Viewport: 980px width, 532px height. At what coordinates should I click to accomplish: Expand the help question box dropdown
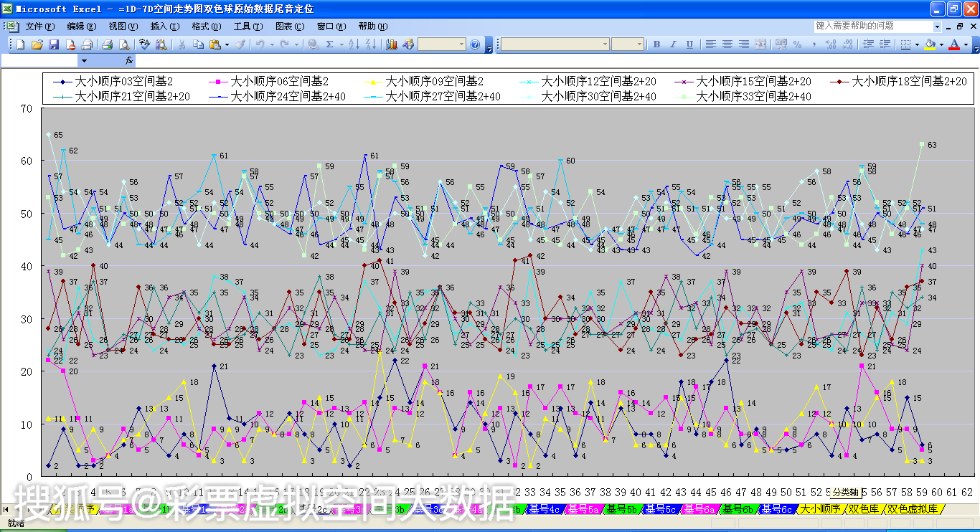[936, 26]
